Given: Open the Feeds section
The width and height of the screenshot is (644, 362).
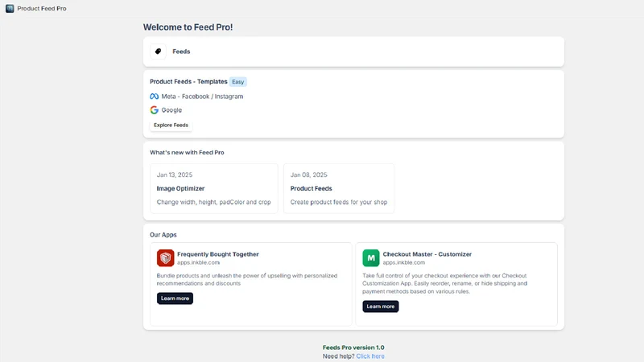Looking at the screenshot, I should [353, 51].
